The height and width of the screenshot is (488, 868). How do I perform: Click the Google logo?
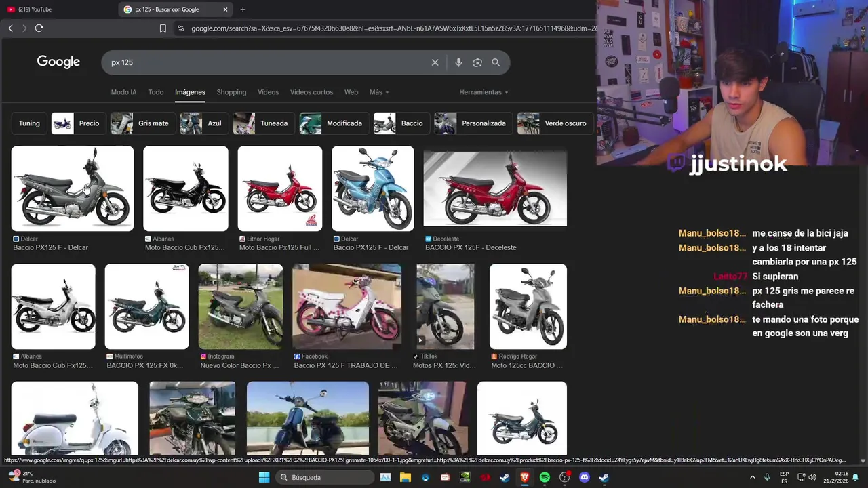58,62
